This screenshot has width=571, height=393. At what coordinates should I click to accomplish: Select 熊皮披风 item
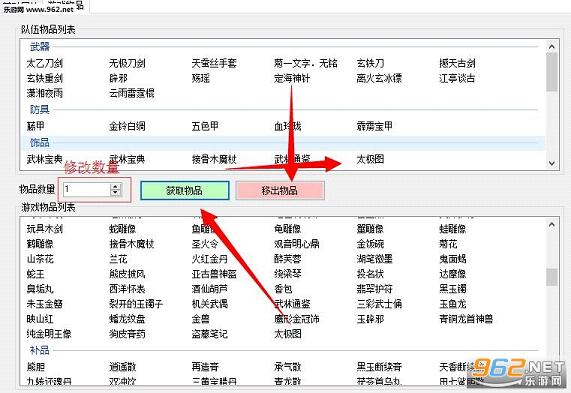127,274
